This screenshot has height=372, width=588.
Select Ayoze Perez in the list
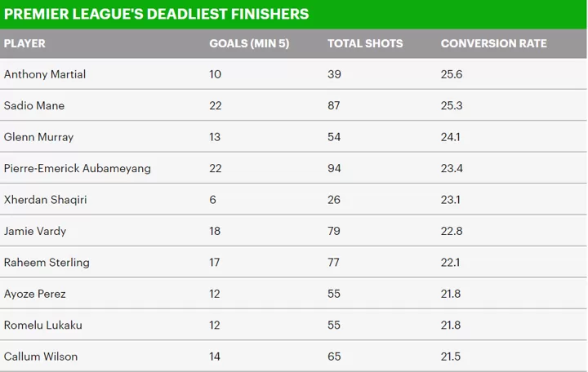(x=34, y=294)
